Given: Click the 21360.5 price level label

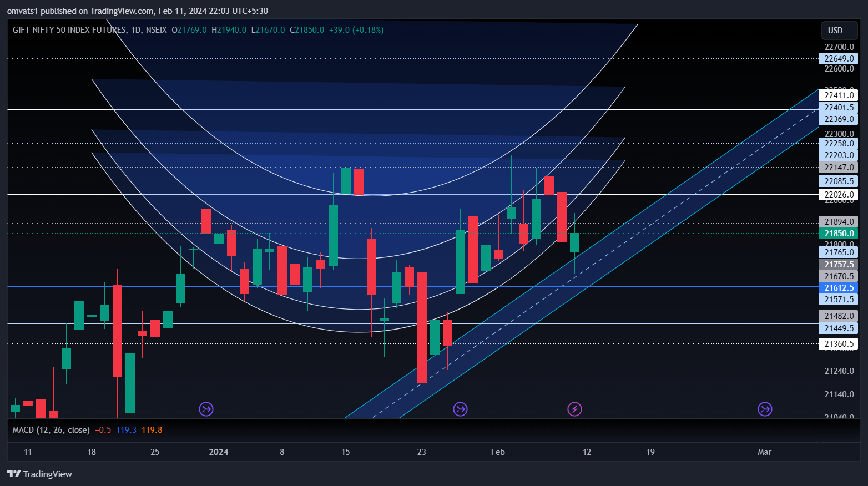Looking at the screenshot, I should [x=839, y=344].
